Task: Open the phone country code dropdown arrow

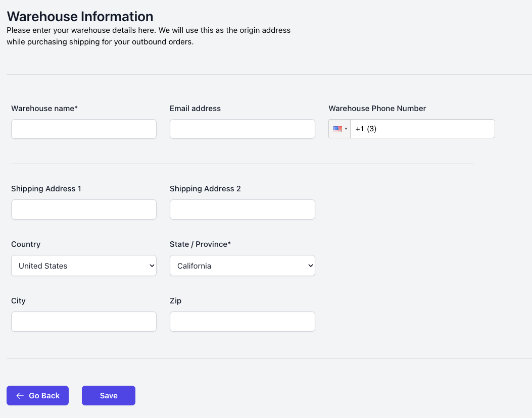Action: pyautogui.click(x=346, y=129)
